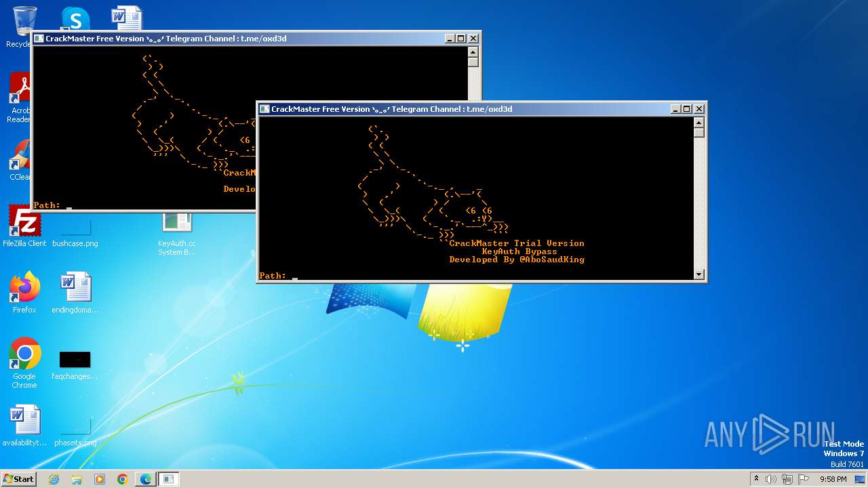Open File Explorer from the taskbar
The width and height of the screenshot is (868, 488).
(x=77, y=479)
